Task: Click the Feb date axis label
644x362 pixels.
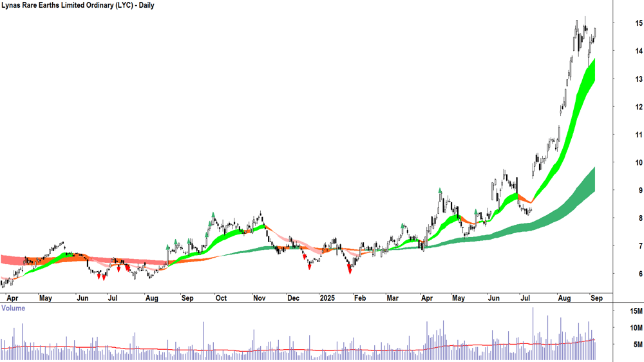Action: (x=360, y=298)
